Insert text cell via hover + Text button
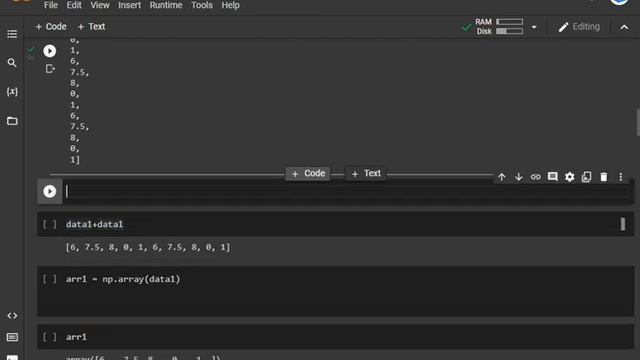The height and width of the screenshot is (360, 640). (x=366, y=173)
